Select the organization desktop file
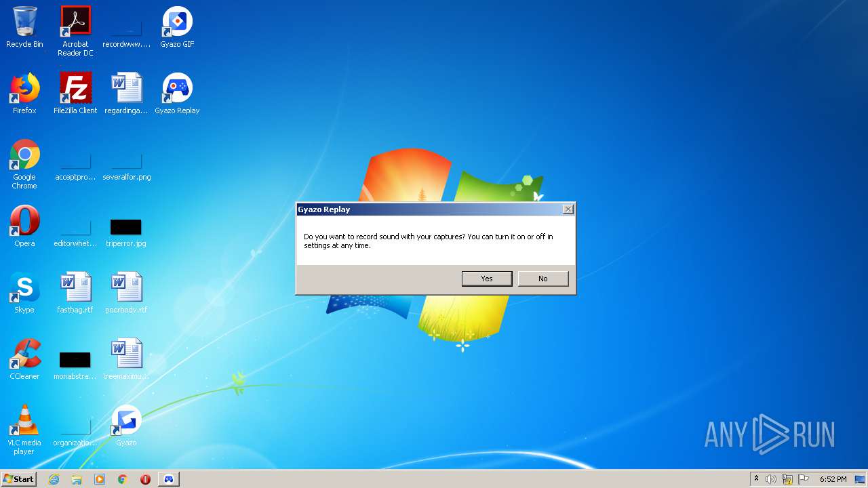The image size is (868, 488). (75, 432)
